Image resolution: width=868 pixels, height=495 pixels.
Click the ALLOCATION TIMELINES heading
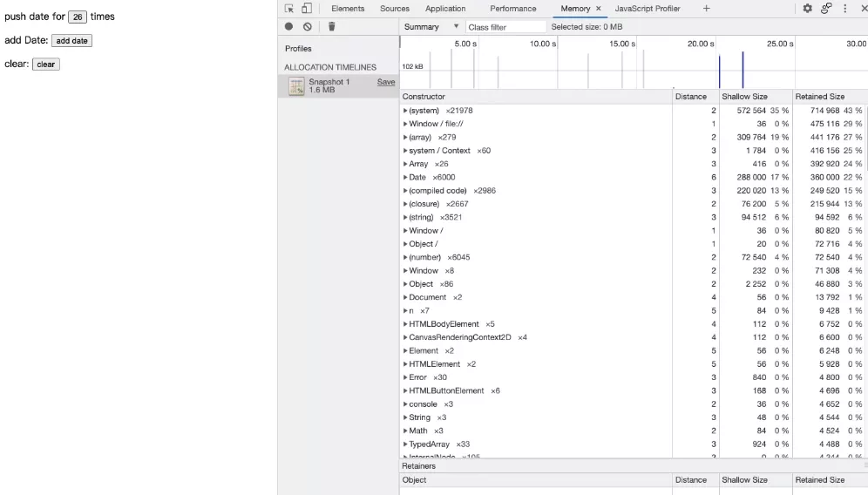point(330,67)
